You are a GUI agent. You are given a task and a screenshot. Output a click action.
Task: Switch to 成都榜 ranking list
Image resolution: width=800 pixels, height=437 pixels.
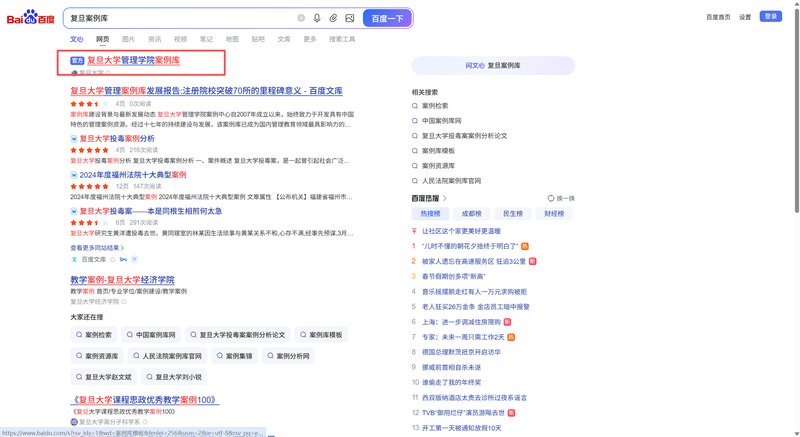[x=471, y=213]
